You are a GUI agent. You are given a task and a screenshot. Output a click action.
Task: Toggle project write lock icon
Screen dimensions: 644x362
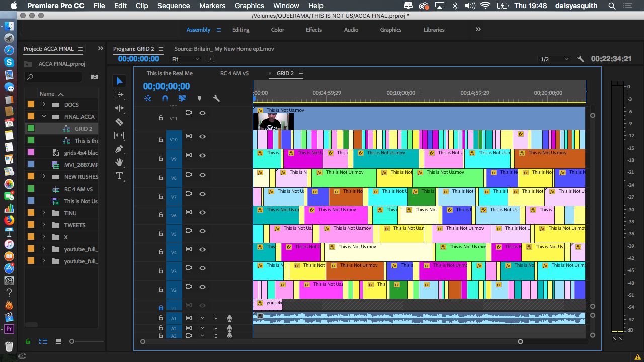(x=28, y=341)
